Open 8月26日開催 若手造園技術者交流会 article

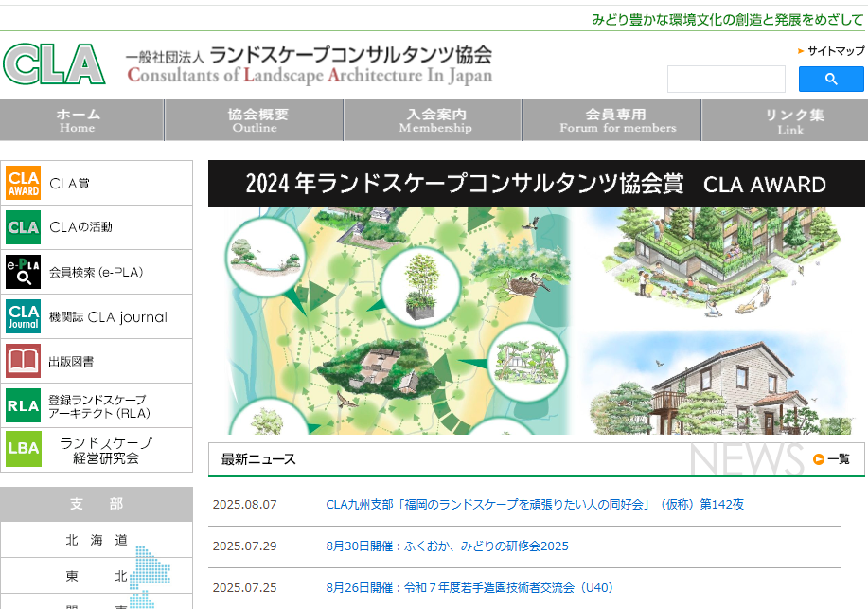tap(469, 587)
